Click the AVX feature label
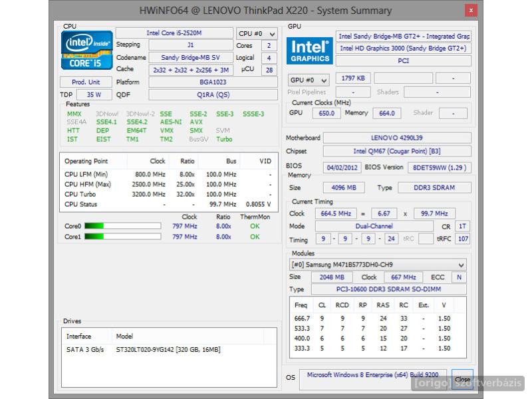This screenshot has height=399, width=532. (196, 122)
